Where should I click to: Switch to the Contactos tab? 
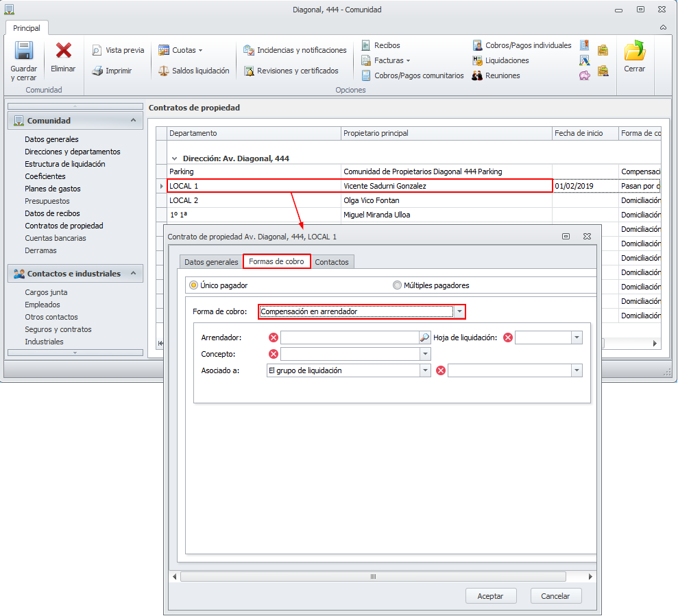click(x=332, y=262)
